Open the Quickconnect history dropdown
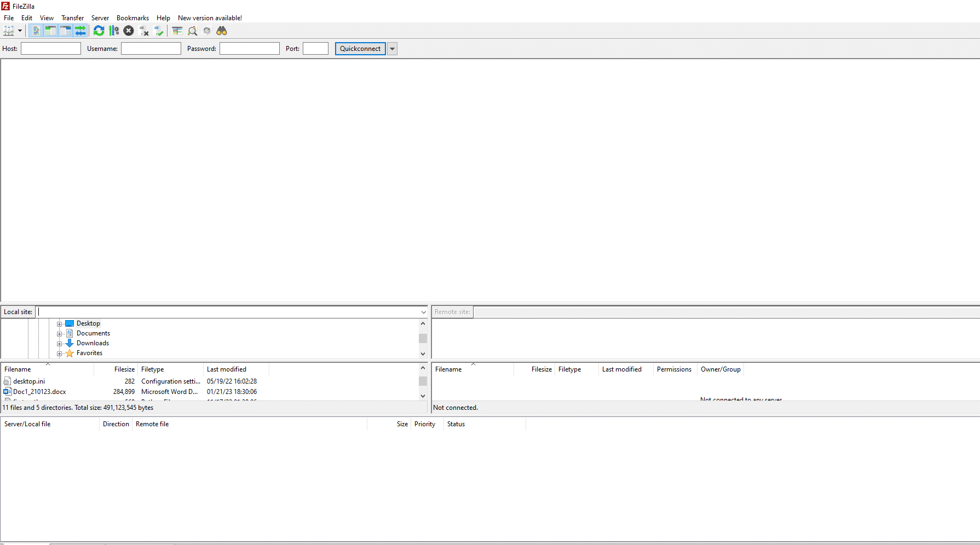Viewport: 980px width, 545px height. tap(392, 49)
